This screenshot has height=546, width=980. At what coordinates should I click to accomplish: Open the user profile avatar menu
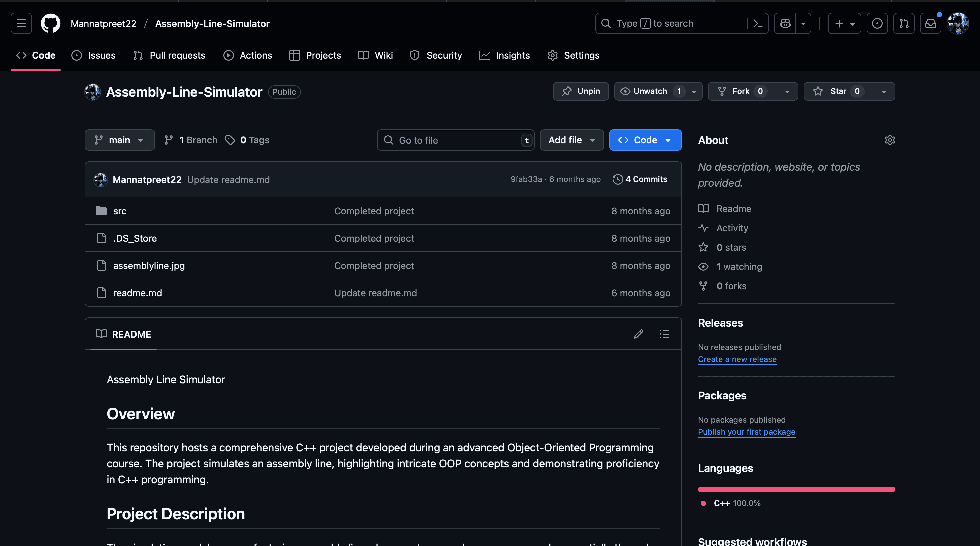(958, 24)
